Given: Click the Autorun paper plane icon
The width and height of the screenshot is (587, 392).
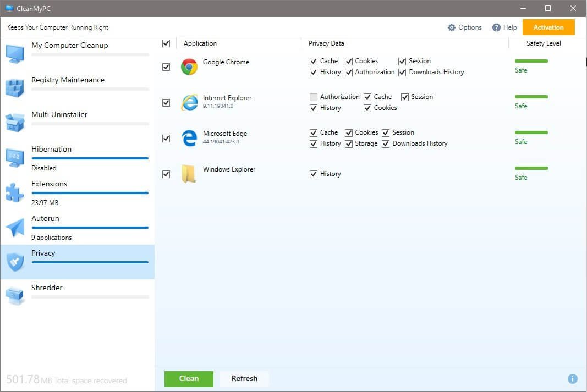Looking at the screenshot, I should coord(15,227).
